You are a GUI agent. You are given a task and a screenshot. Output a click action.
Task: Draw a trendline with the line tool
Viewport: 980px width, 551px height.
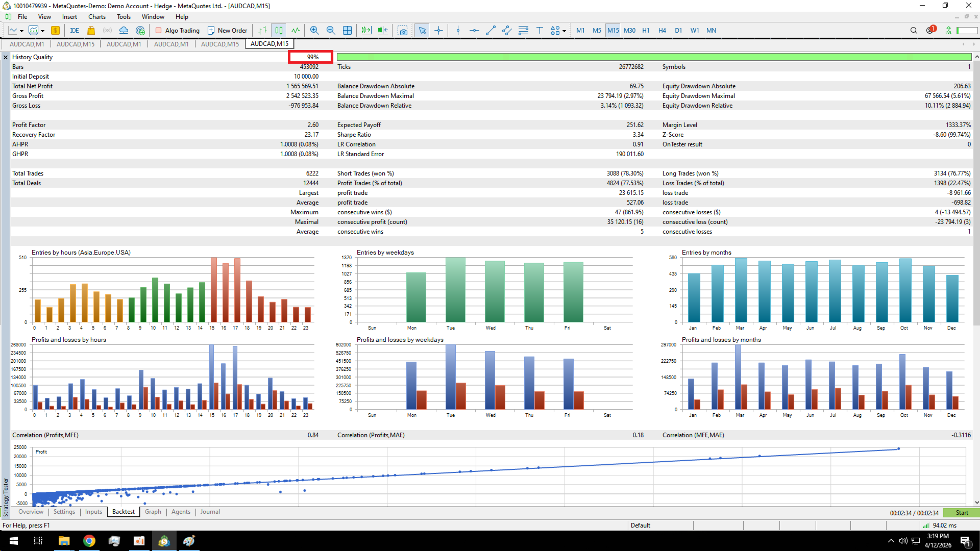coord(491,31)
